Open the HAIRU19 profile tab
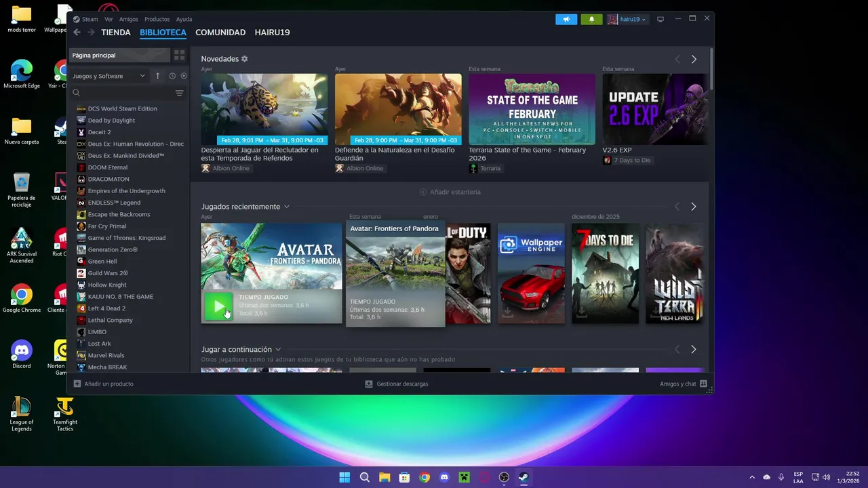Viewport: 868px width, 488px height. [273, 33]
